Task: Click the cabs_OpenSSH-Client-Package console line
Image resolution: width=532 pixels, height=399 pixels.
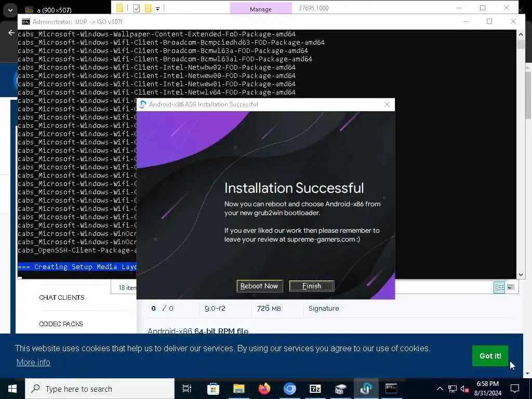Action: pyautogui.click(x=77, y=250)
